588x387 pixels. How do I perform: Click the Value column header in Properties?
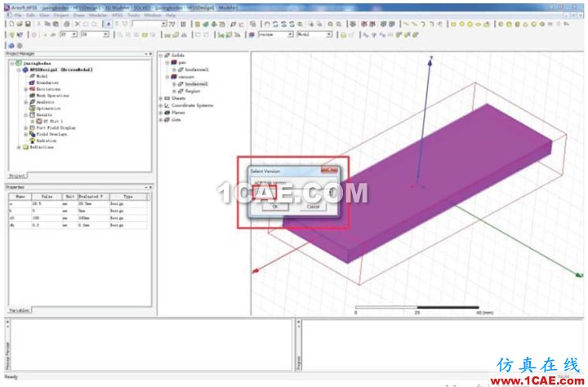(47, 197)
